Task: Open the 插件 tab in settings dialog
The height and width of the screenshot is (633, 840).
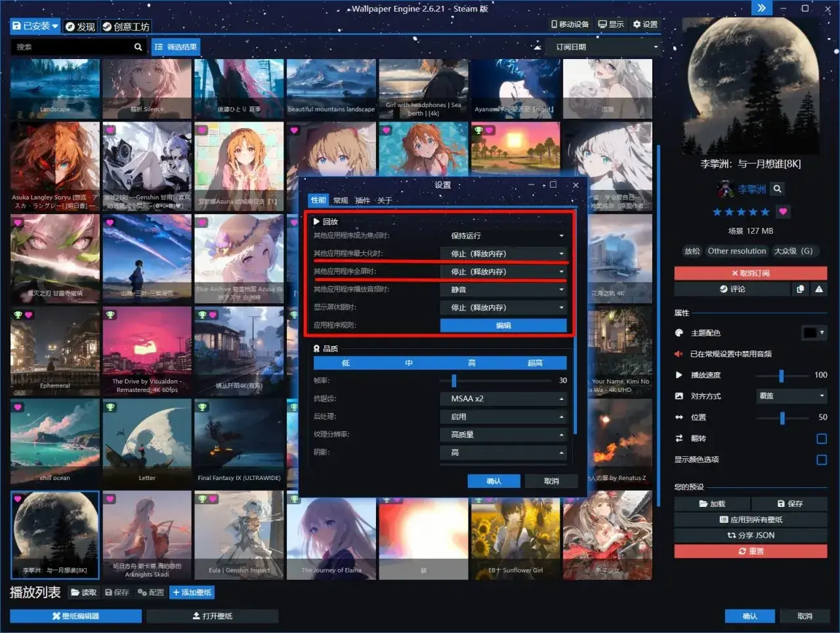Action: click(362, 200)
